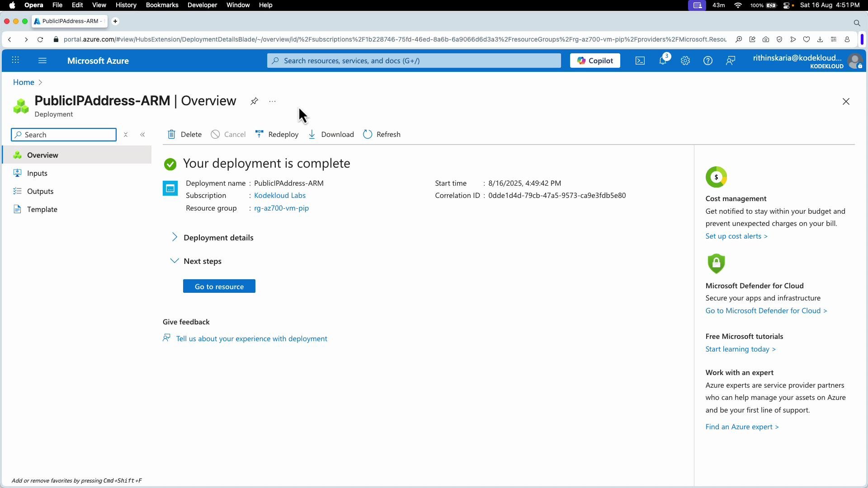Click the browser address bar URL
The image size is (868, 488).
point(395,39)
